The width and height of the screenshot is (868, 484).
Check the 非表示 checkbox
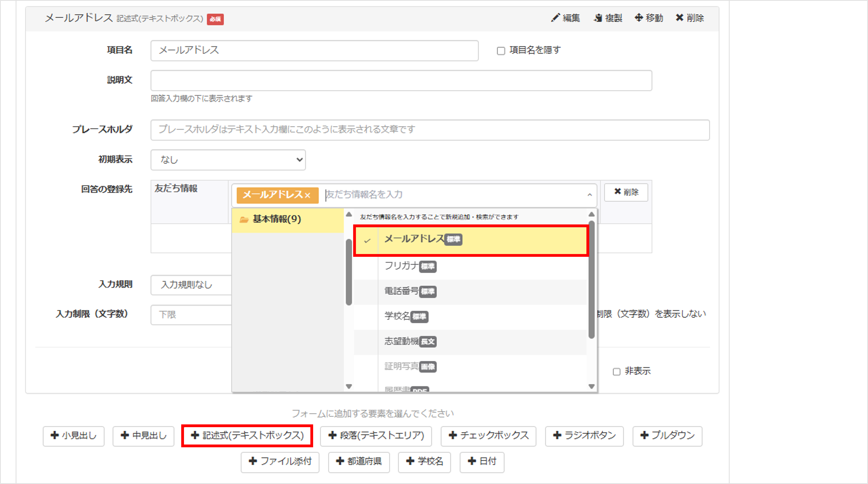(616, 371)
